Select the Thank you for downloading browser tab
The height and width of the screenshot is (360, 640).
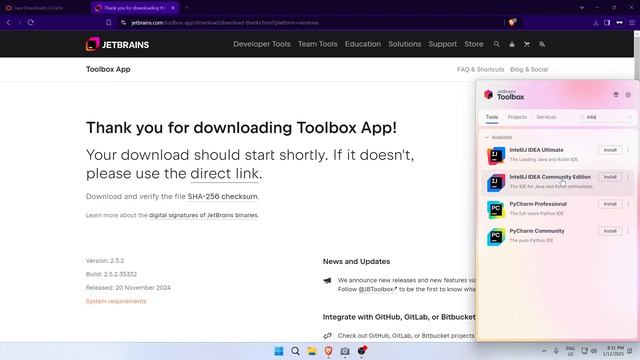[x=135, y=8]
